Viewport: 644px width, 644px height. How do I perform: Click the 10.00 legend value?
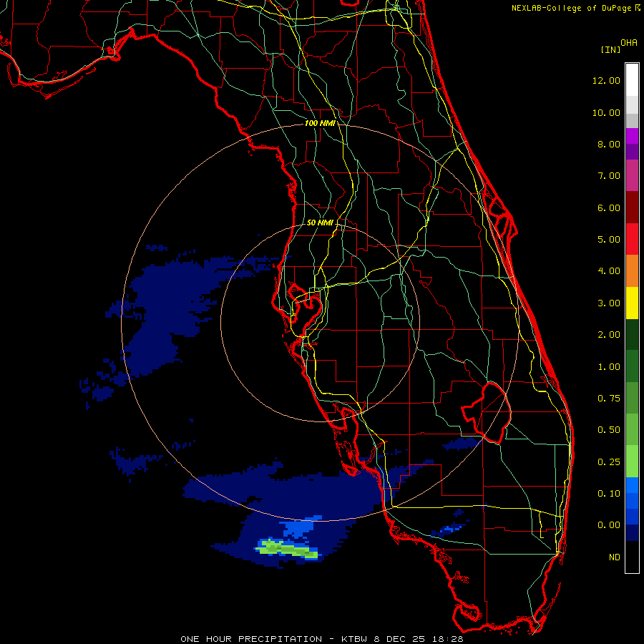(x=606, y=112)
